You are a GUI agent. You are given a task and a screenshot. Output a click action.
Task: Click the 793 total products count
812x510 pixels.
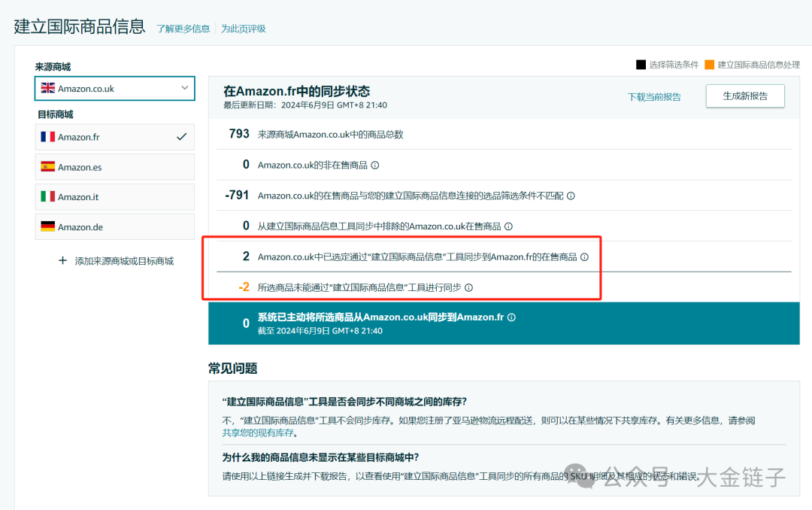pyautogui.click(x=239, y=134)
